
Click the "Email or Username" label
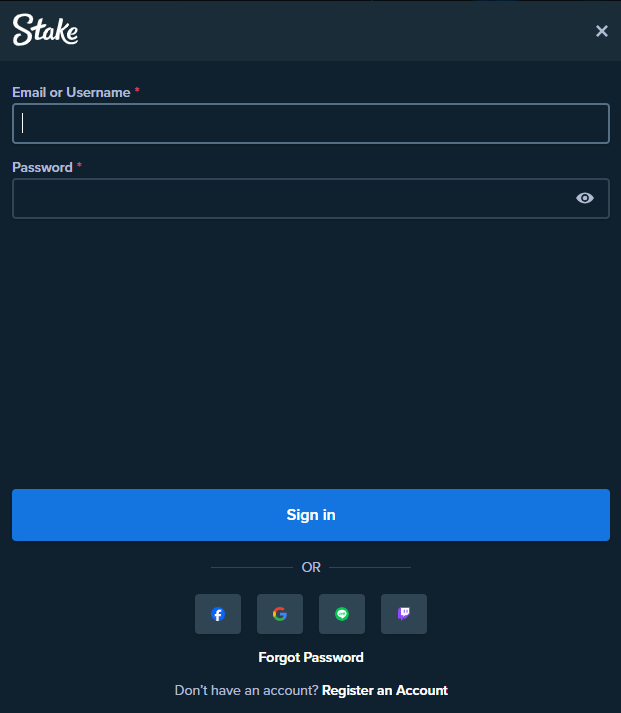point(71,93)
